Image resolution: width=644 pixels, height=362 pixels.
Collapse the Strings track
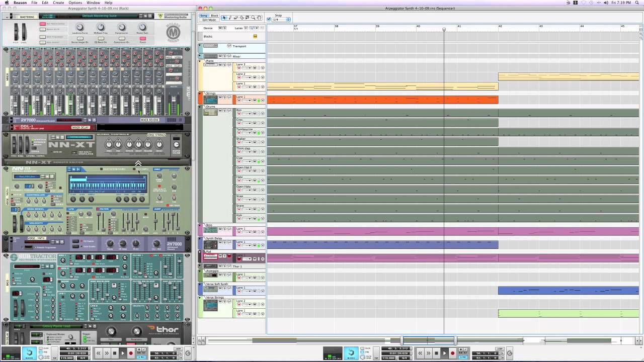200,94
